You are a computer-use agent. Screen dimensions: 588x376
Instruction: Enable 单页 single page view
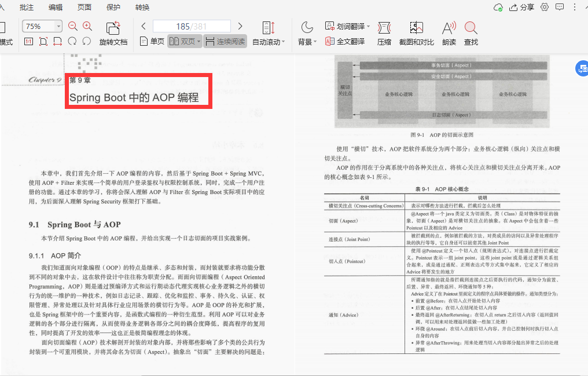tap(152, 41)
